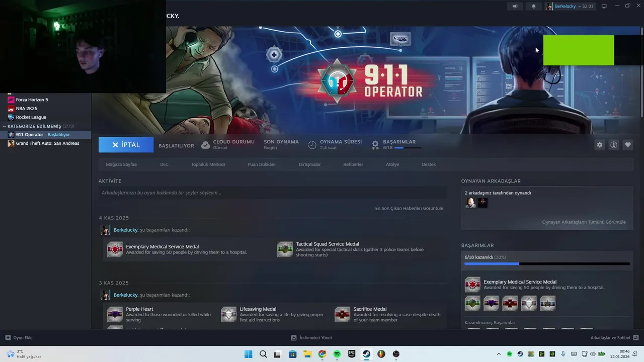Click En Son Çıkan Haberleri Görüntüle link
Viewport: 644px width, 362px height.
click(x=409, y=208)
